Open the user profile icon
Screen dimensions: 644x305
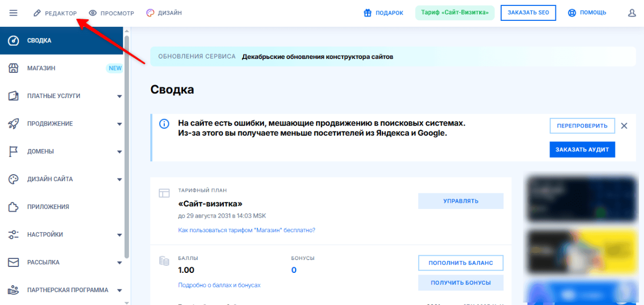point(632,13)
